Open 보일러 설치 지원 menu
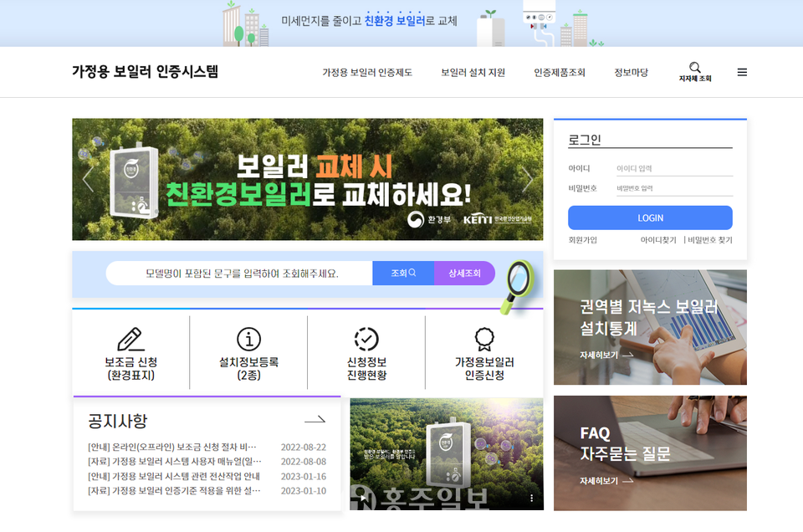Viewport: 803px width, 532px height. pyautogui.click(x=473, y=73)
